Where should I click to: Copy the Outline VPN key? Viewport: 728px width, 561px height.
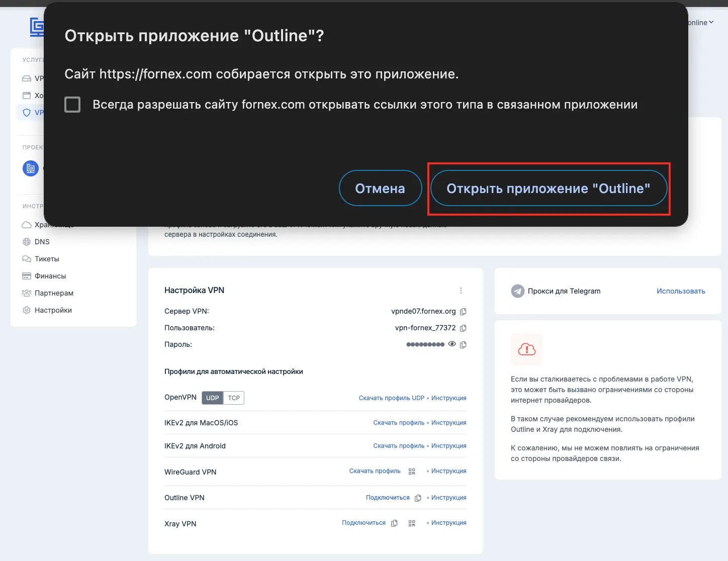pos(418,498)
